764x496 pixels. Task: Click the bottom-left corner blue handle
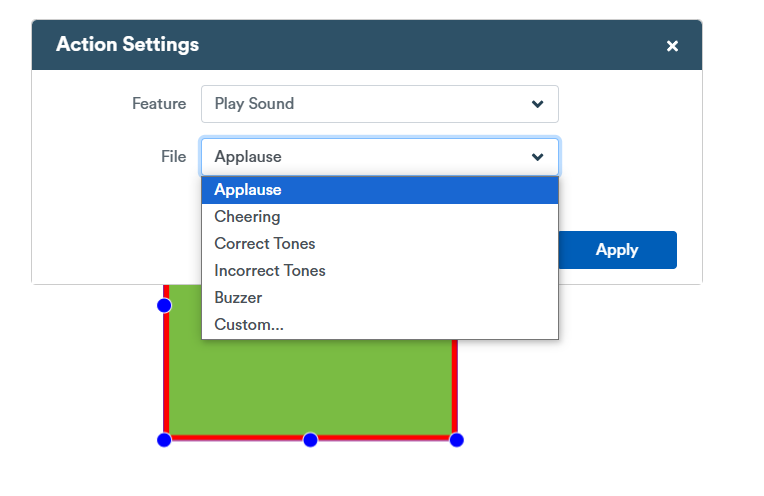click(164, 440)
